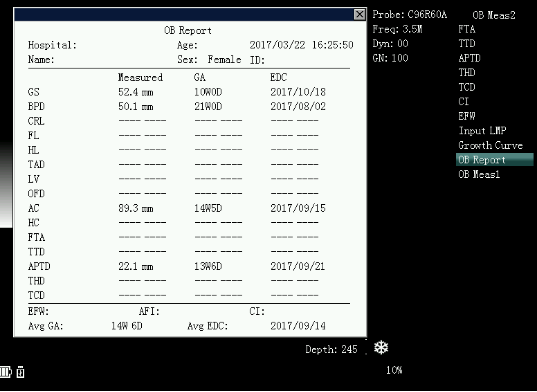Image resolution: width=537 pixels, height=392 pixels.
Task: Click the trash icon at bottom left
Action: tap(20, 371)
